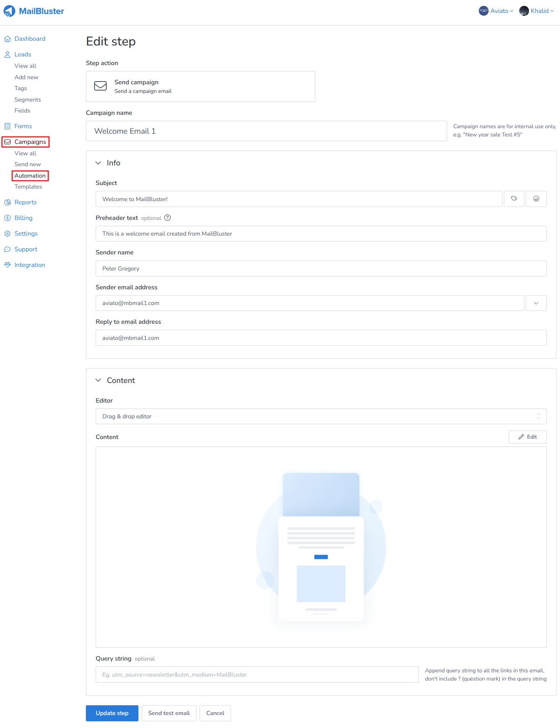Click the Query string input field

coord(257,675)
